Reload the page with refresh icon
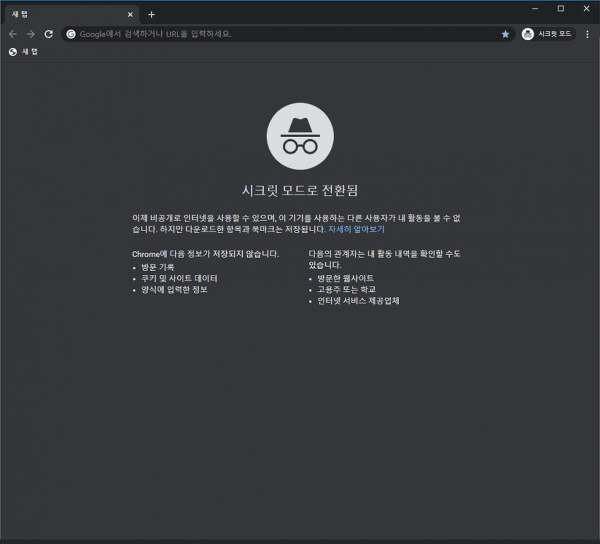 click(49, 34)
